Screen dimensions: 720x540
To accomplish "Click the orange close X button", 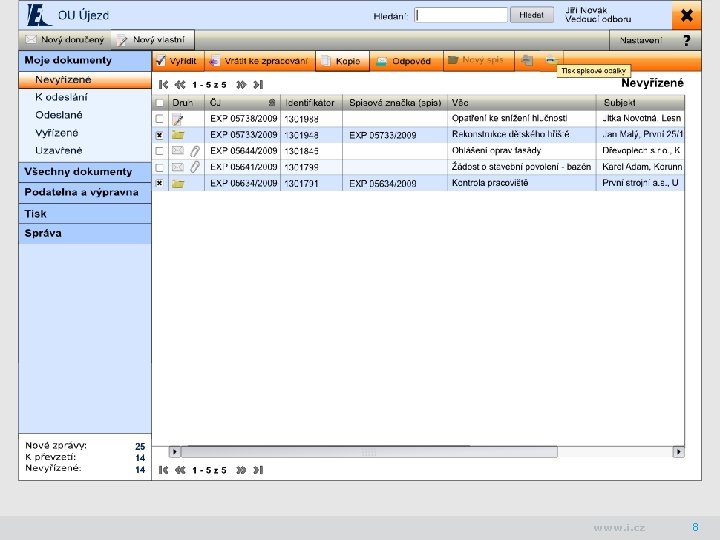I will click(686, 16).
